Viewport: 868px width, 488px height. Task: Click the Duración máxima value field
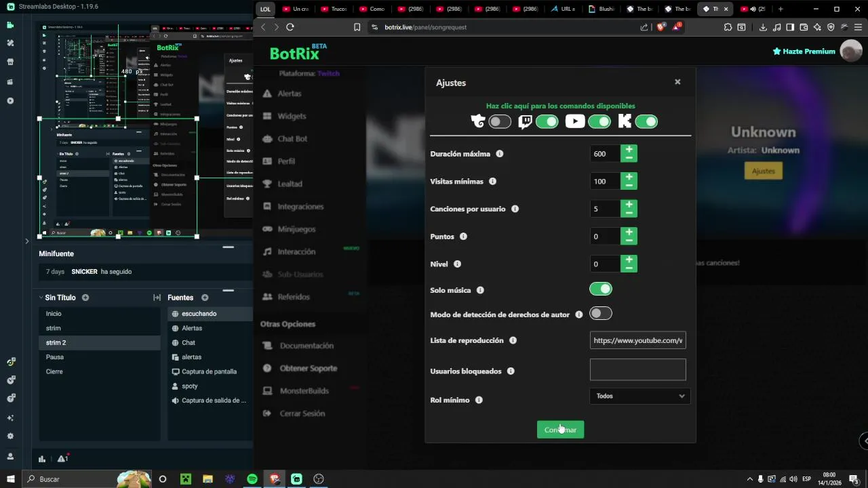pos(605,154)
